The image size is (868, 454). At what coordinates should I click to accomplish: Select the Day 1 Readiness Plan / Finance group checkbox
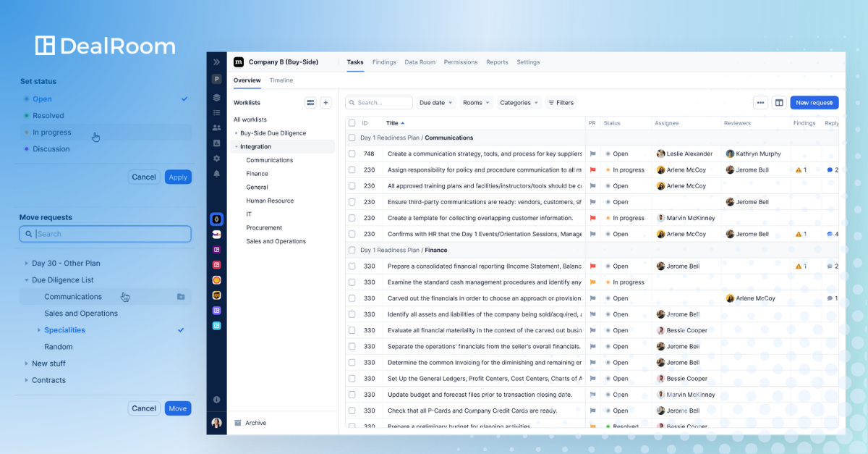point(352,251)
